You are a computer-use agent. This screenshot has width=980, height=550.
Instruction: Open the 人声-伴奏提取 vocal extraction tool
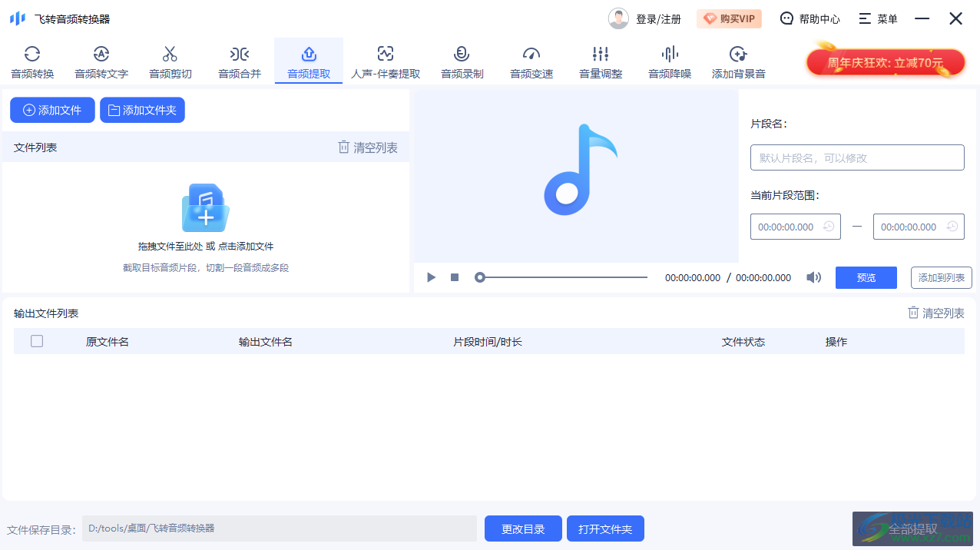coord(385,61)
